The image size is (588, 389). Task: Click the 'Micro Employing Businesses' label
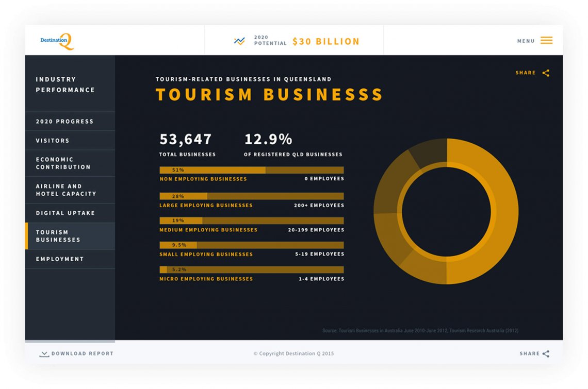click(206, 279)
